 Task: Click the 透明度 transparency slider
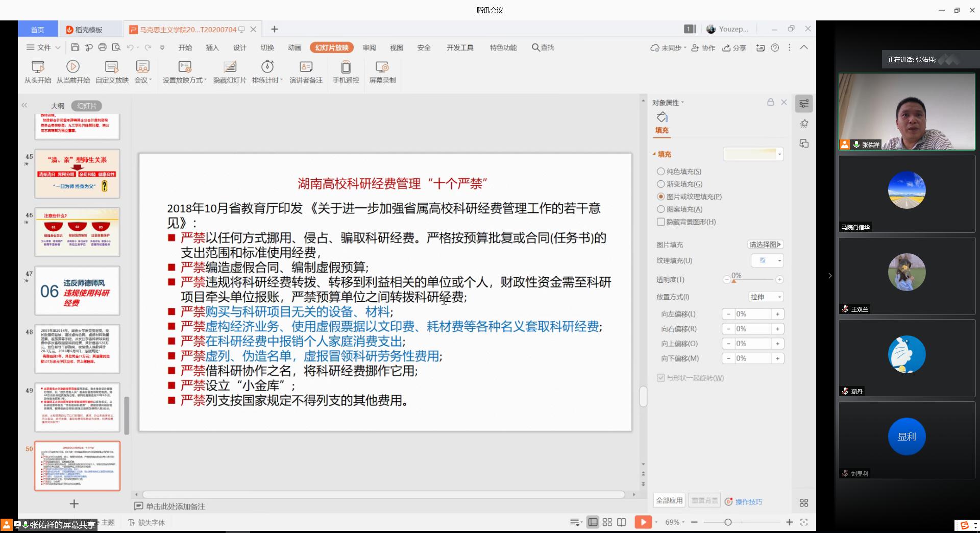pyautogui.click(x=754, y=280)
